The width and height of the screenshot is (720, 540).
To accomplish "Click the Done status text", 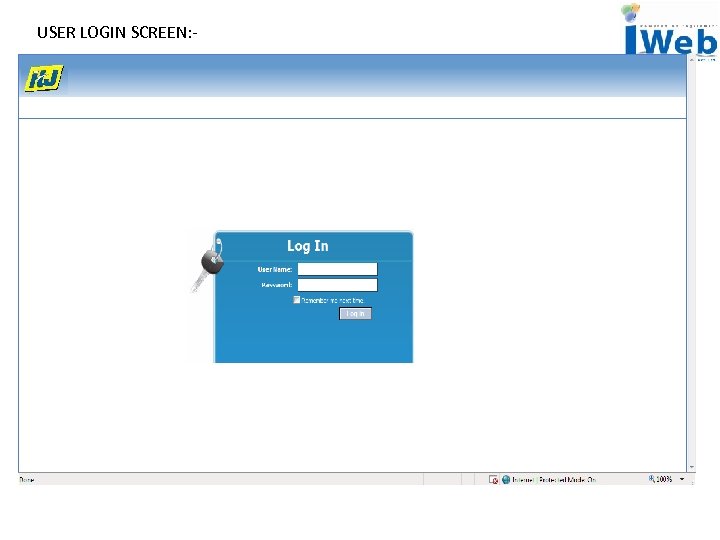I will click(27, 480).
